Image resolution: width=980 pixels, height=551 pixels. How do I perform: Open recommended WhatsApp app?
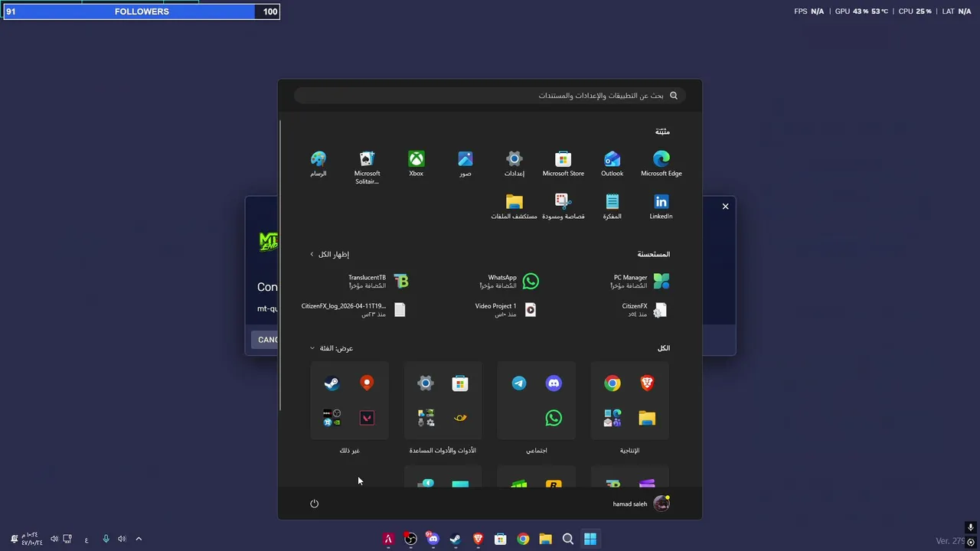[x=509, y=282]
